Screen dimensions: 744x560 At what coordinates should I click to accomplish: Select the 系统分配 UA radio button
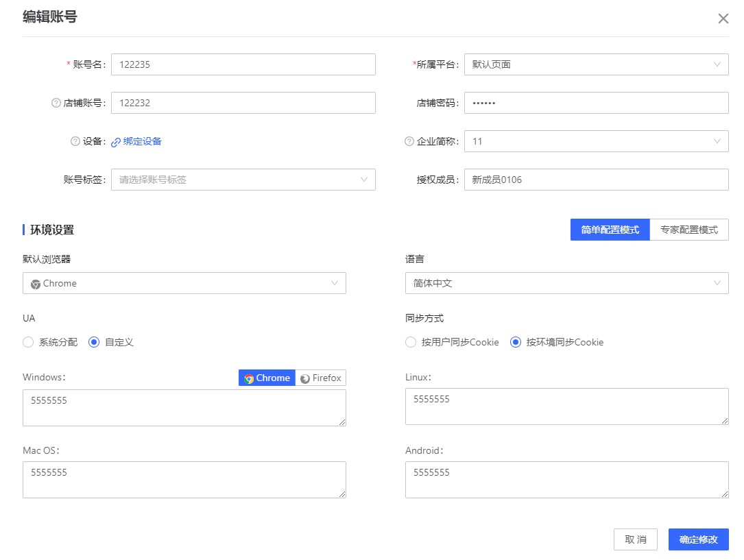[x=27, y=342]
